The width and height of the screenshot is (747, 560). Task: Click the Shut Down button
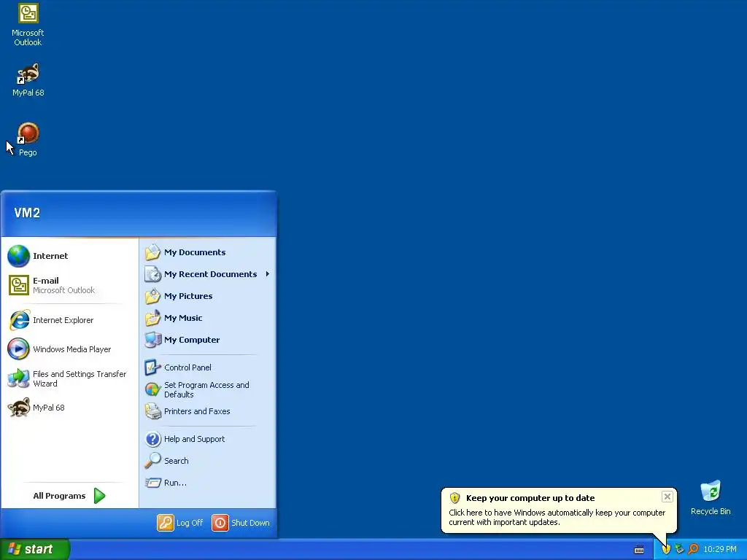point(241,523)
